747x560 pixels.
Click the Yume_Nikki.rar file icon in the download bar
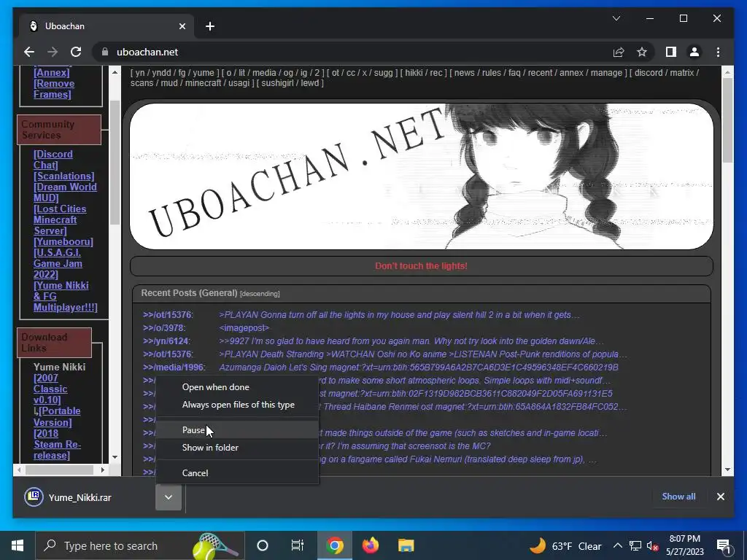pyautogui.click(x=34, y=497)
